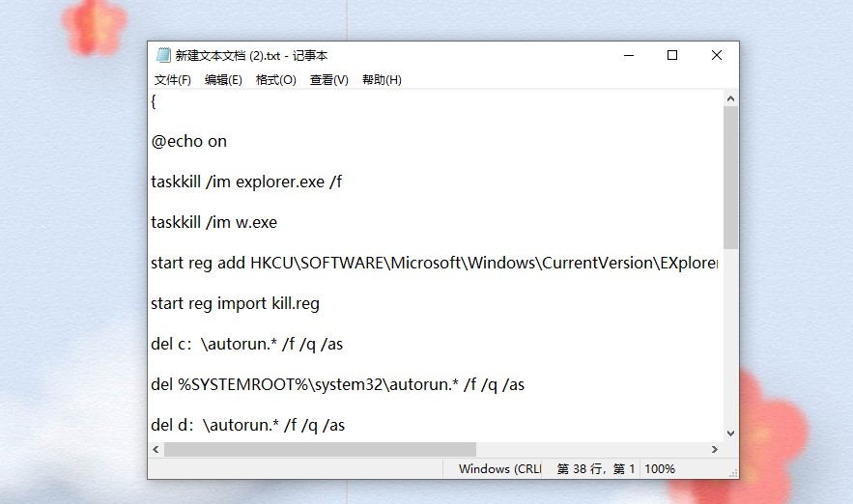Open the 文件(F) menu
Image resolution: width=853 pixels, height=504 pixels.
click(173, 80)
